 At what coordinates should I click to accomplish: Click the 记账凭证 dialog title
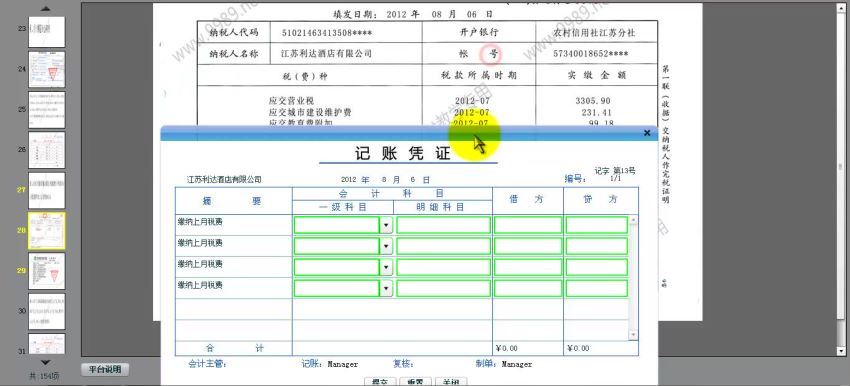pos(403,153)
